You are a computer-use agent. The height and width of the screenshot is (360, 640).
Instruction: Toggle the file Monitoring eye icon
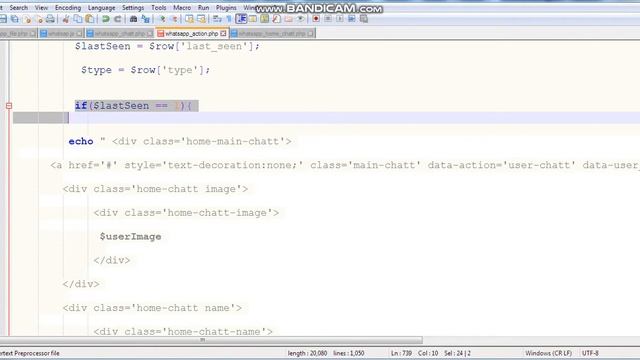point(300,19)
